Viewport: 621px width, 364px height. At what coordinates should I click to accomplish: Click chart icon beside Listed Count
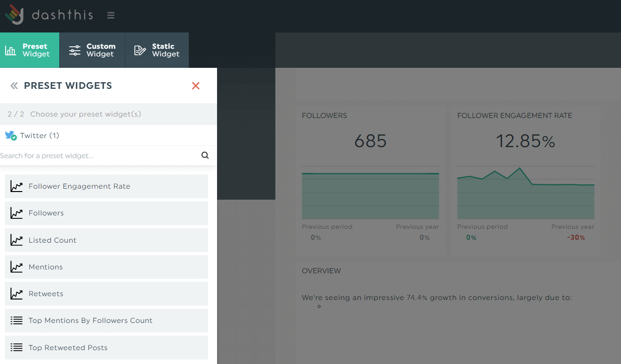(17, 240)
